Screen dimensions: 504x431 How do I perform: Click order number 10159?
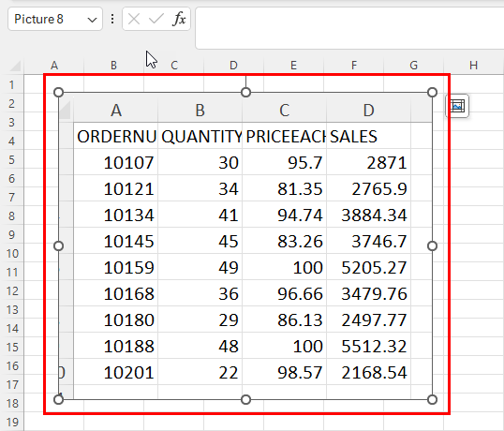click(x=129, y=267)
